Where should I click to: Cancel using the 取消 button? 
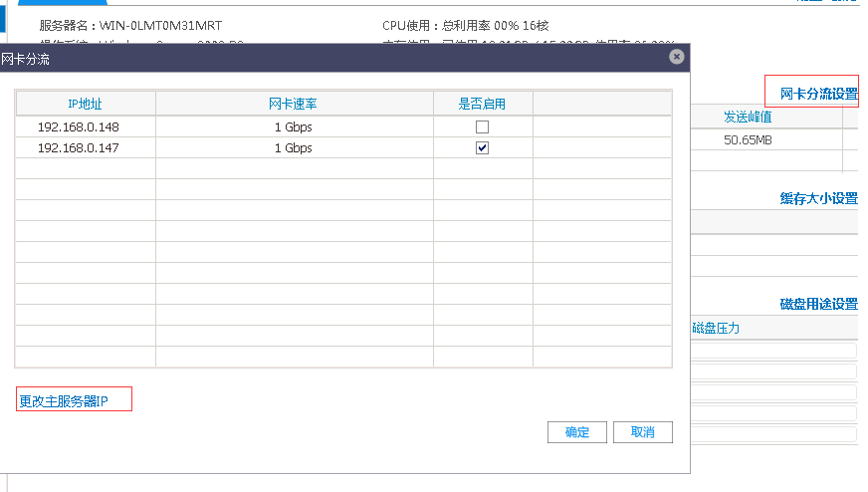643,432
